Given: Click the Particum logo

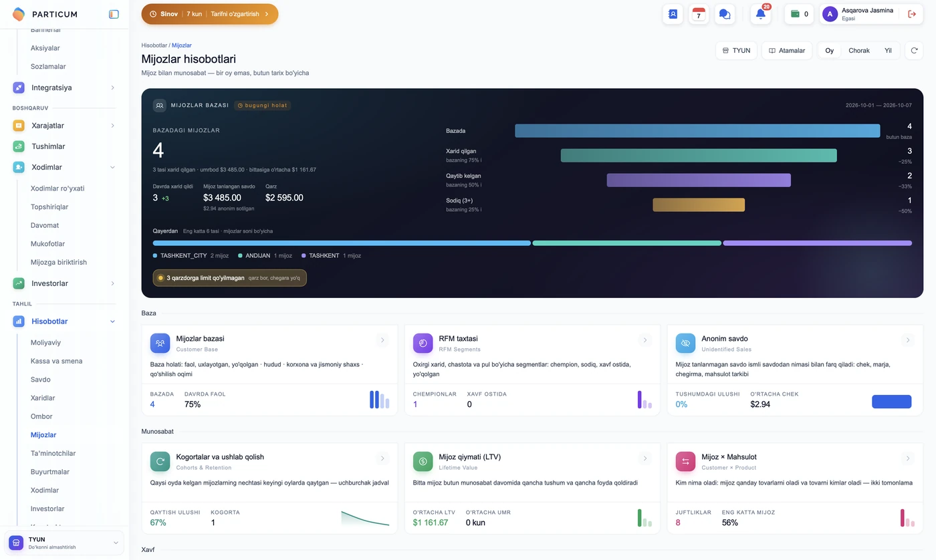Looking at the screenshot, I should click(45, 14).
